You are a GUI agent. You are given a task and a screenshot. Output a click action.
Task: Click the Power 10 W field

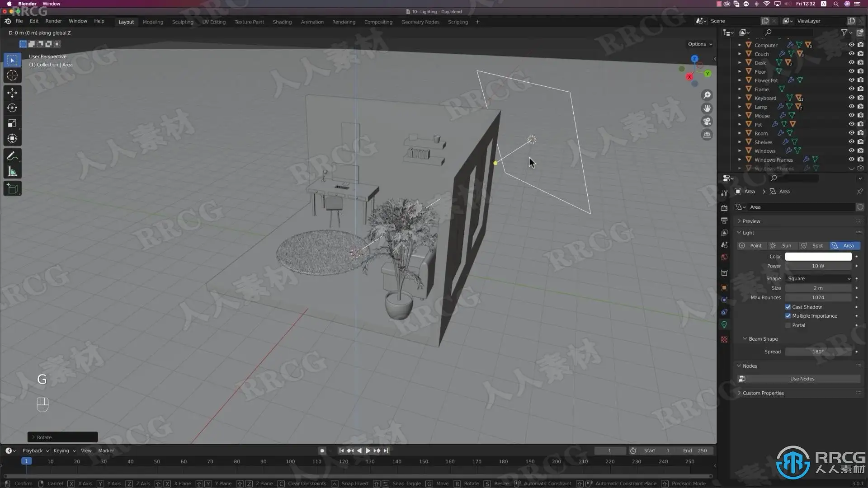(x=818, y=266)
